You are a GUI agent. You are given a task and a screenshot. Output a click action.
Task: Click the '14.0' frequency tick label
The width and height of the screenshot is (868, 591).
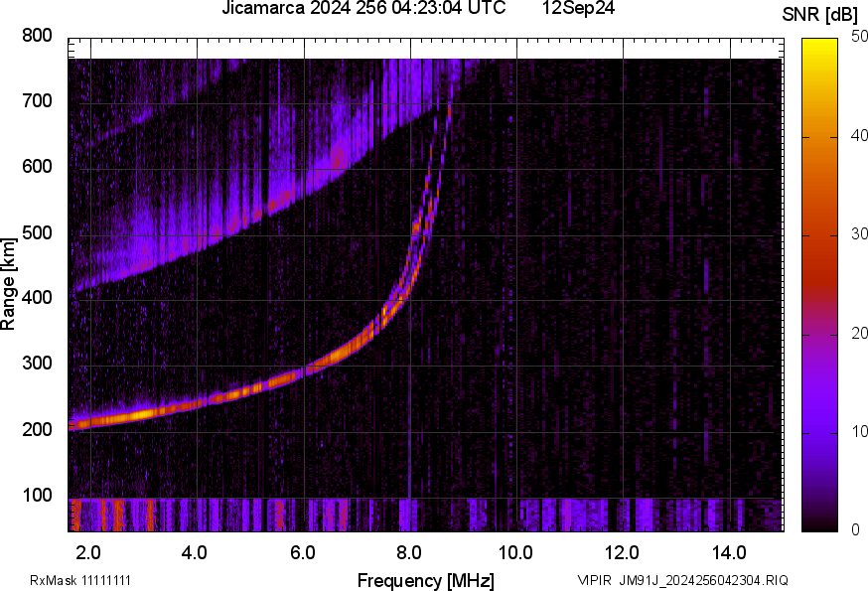(729, 553)
